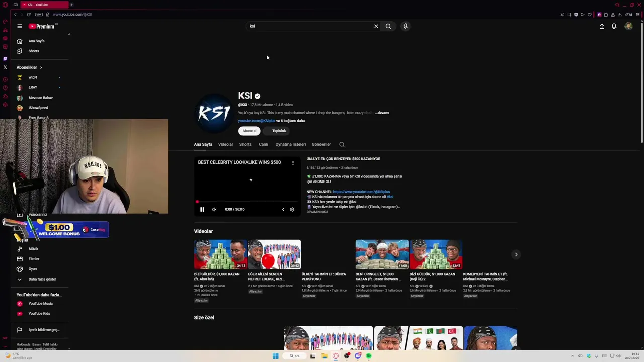Reload the page with the refresh icon
The height and width of the screenshot is (362, 644).
pyautogui.click(x=29, y=14)
